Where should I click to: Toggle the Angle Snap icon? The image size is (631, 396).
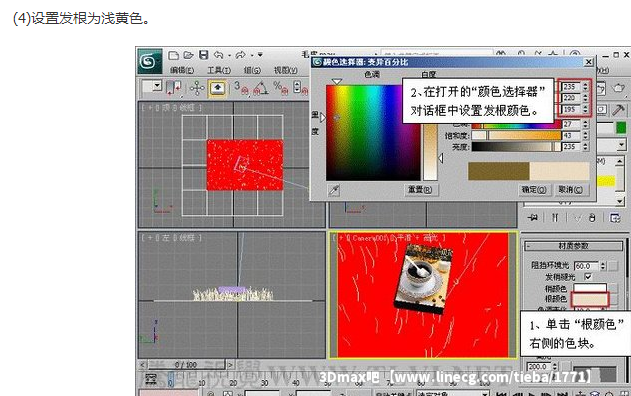(260, 88)
